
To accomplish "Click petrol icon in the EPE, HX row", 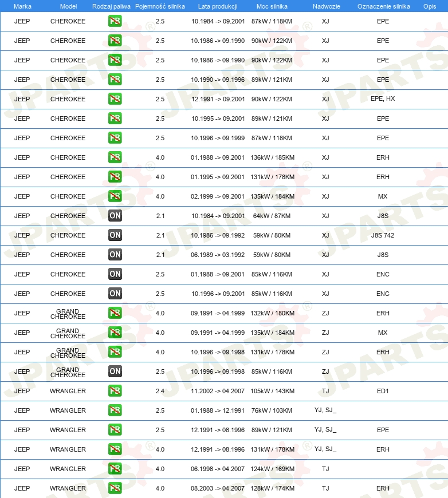I will pos(115,99).
